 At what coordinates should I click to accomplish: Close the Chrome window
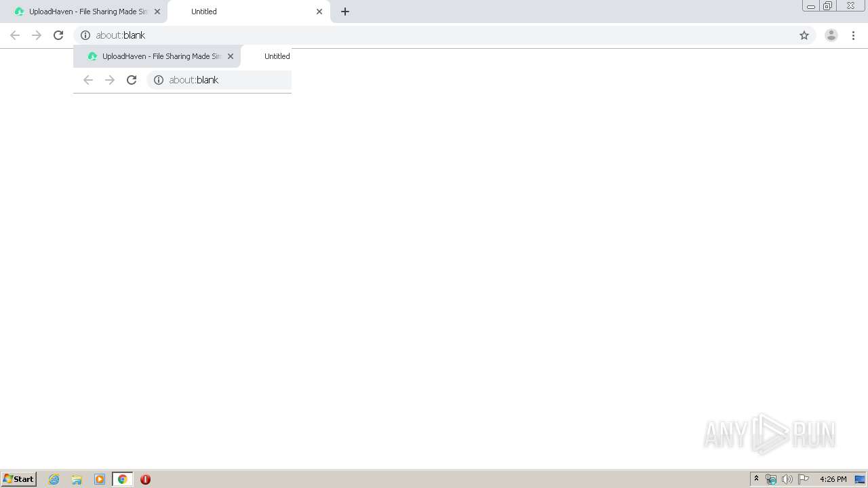(850, 6)
